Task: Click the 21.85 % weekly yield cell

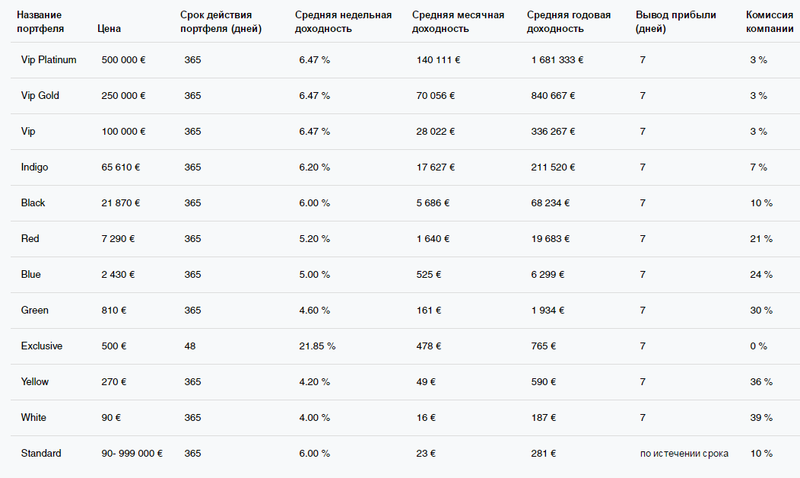Action: click(x=317, y=346)
